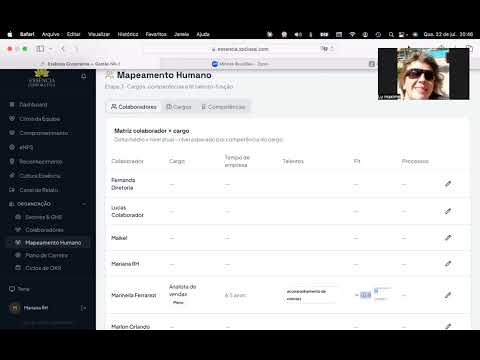The height and width of the screenshot is (360, 480).
Task: Click the logout icon beside Mariana RH
Action: tap(84, 308)
